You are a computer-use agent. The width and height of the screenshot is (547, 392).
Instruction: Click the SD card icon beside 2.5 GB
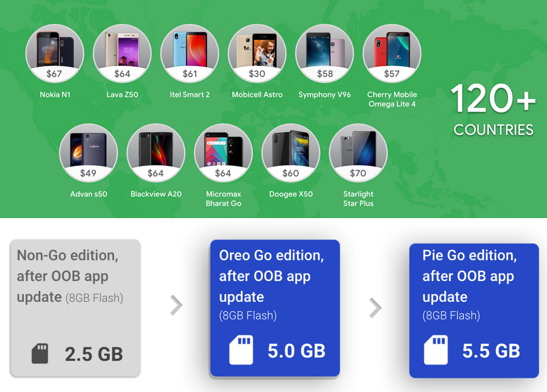click(x=40, y=353)
